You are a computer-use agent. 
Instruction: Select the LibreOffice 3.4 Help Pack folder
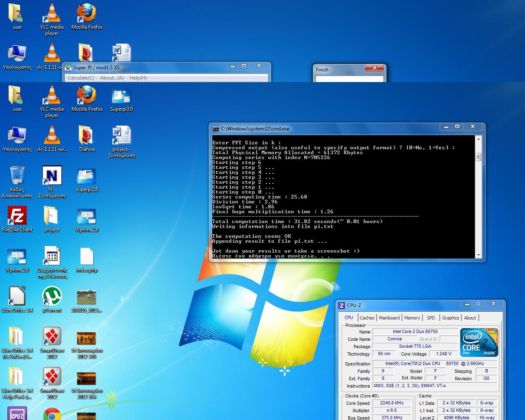pyautogui.click(x=17, y=383)
